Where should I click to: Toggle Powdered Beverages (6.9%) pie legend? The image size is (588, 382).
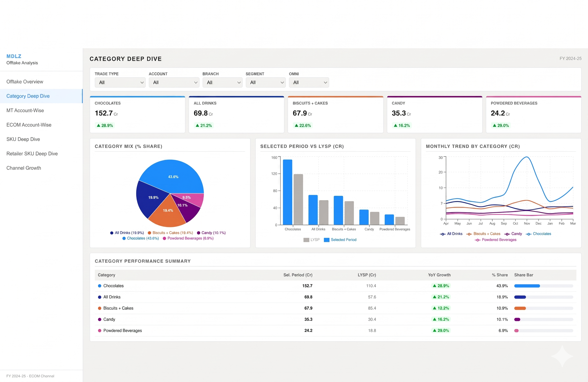(x=188, y=238)
